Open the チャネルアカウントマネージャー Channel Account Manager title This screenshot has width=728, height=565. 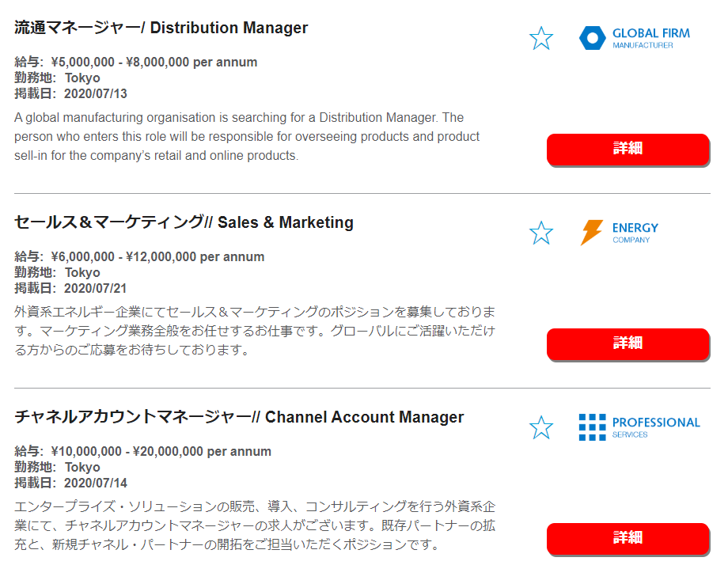[239, 417]
